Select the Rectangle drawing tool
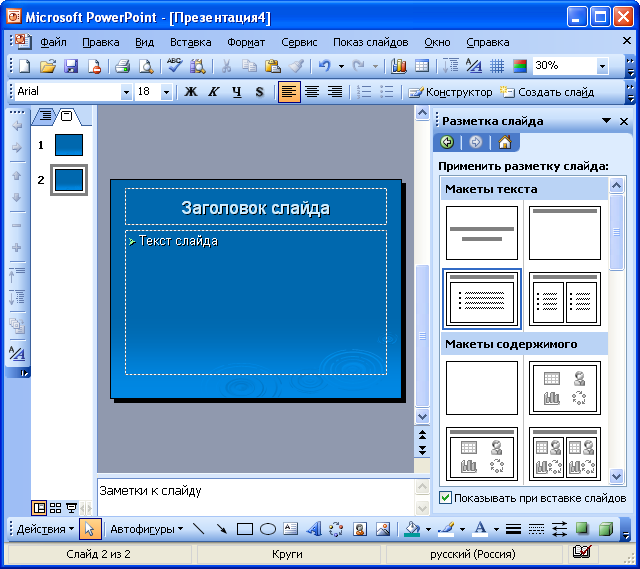Image resolution: width=640 pixels, height=569 pixels. point(245,529)
